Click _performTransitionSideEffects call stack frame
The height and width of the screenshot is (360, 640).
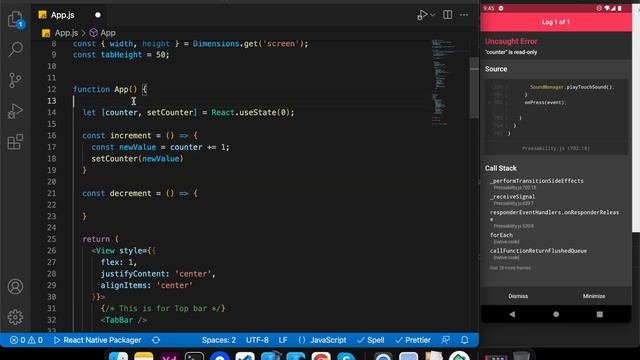click(537, 184)
